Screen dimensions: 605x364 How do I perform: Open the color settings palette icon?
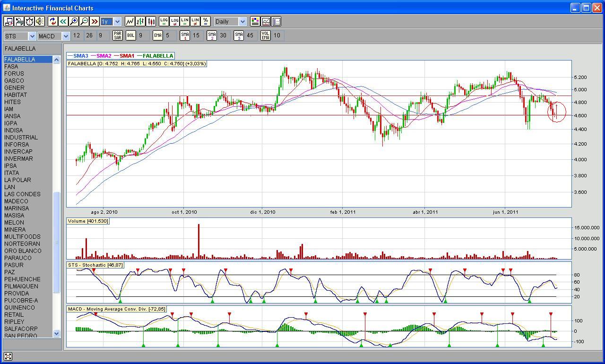coord(255,21)
